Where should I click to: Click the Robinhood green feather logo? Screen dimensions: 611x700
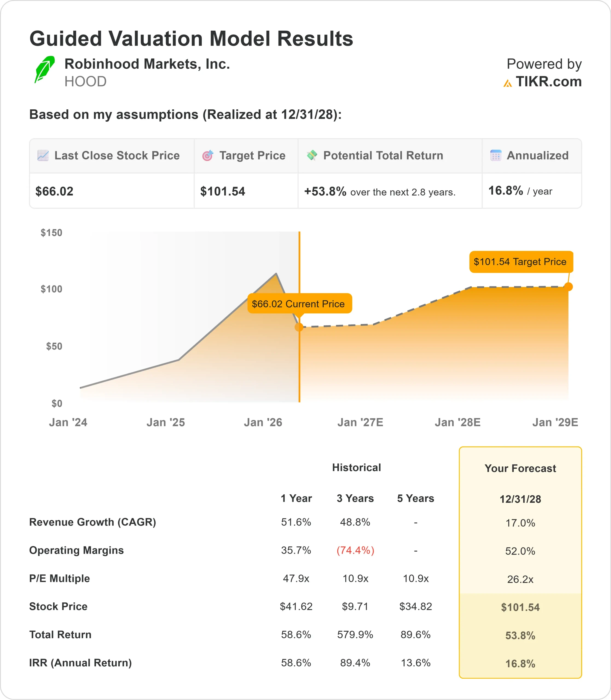click(x=44, y=69)
